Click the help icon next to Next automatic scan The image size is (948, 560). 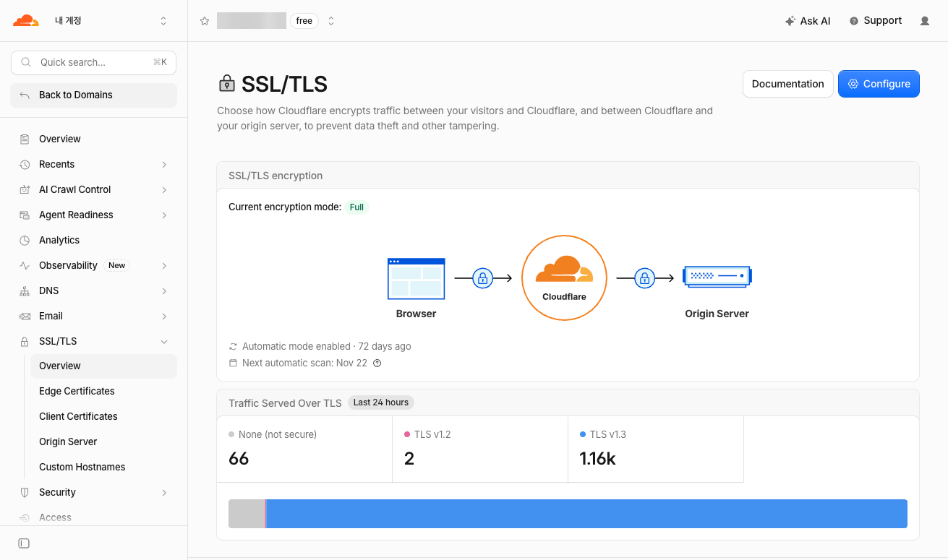pos(377,363)
